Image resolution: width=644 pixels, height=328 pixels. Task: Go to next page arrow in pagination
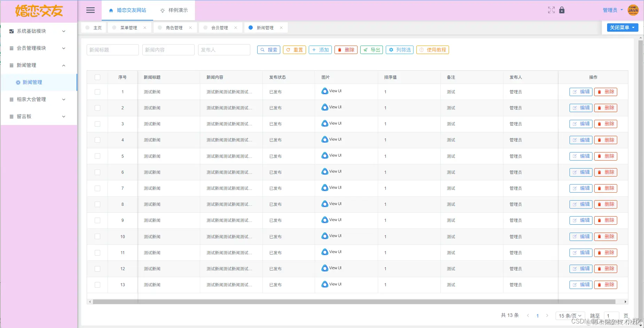[x=547, y=315]
